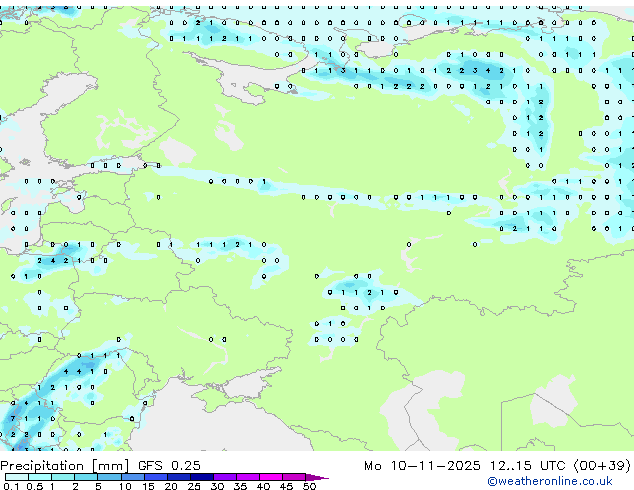Click the '(00+39)' forecast run text
Viewport: 634px width, 490px height.
[602, 466]
